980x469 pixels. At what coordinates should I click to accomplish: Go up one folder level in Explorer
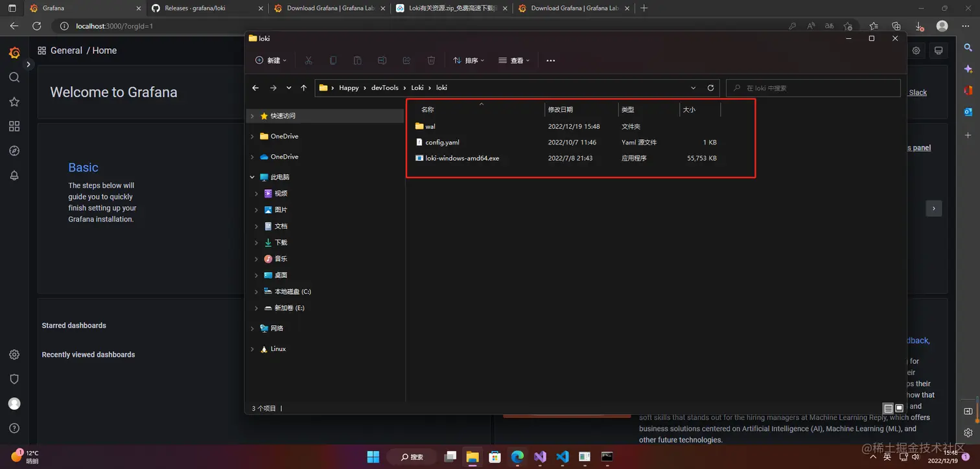(x=304, y=88)
